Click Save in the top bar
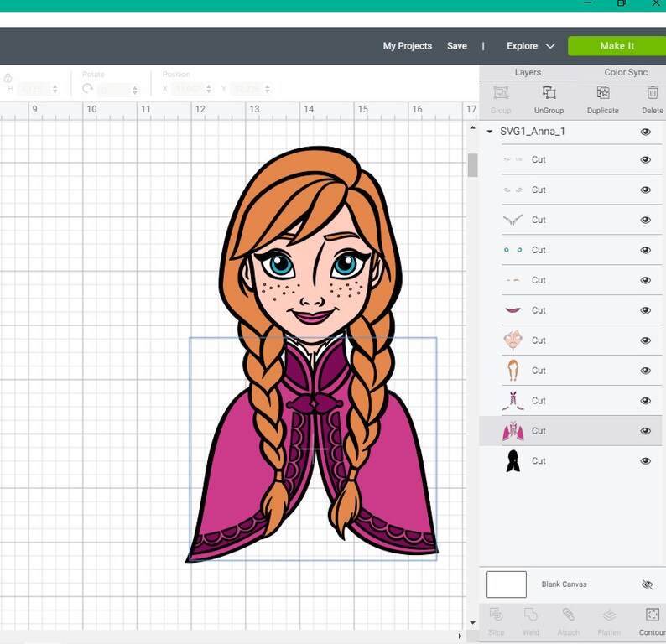The image size is (666, 644). click(x=457, y=46)
